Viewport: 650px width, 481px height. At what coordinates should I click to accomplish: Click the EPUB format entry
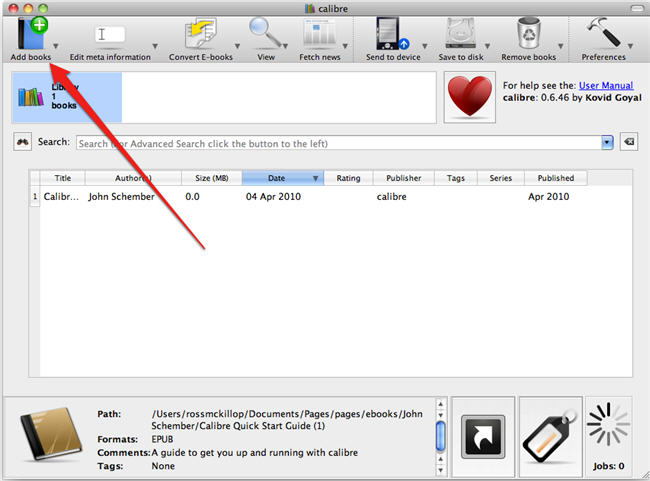pos(162,439)
